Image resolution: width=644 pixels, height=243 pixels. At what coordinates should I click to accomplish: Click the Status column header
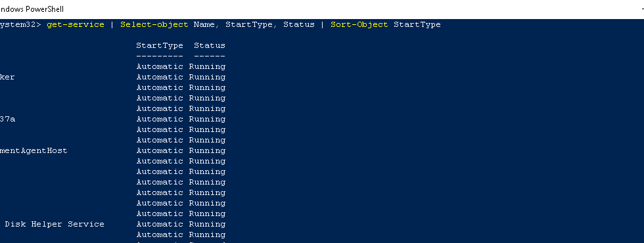point(210,45)
